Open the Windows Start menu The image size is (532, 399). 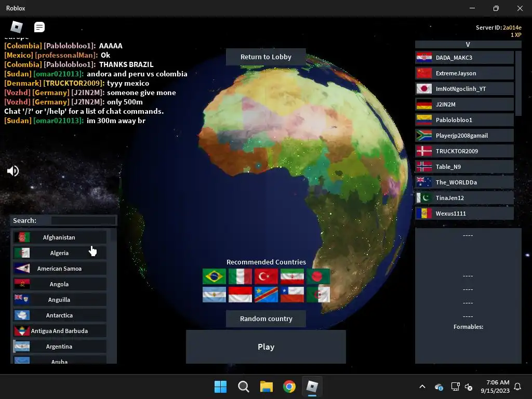click(220, 387)
